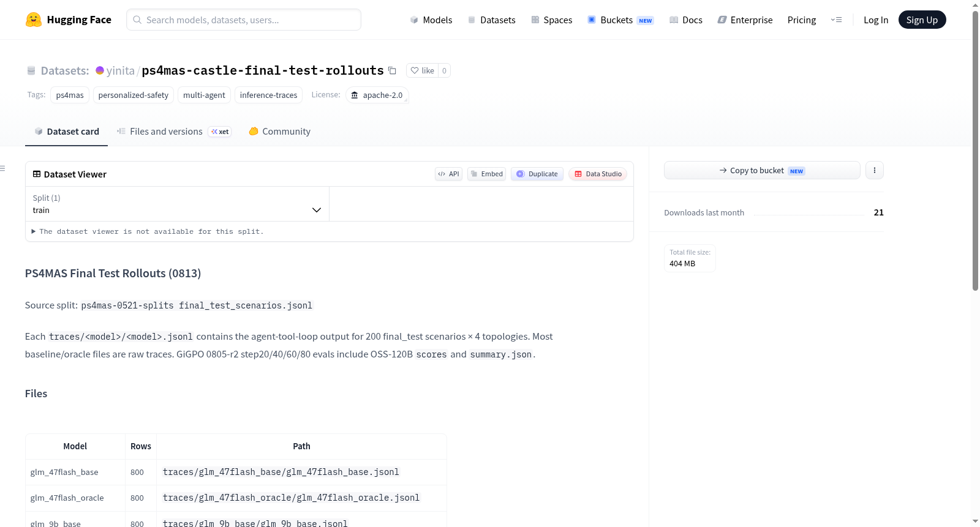Click Copy to bucket button
This screenshot has height=527, width=980.
(762, 170)
